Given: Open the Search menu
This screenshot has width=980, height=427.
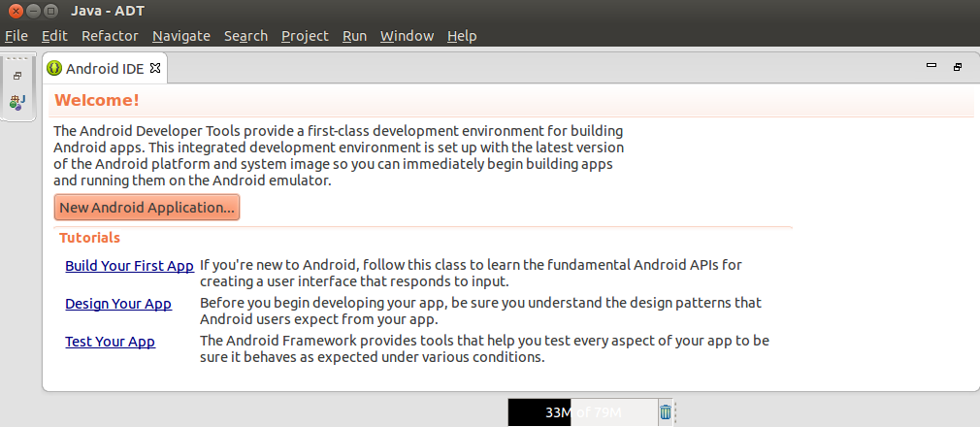Looking at the screenshot, I should point(245,36).
